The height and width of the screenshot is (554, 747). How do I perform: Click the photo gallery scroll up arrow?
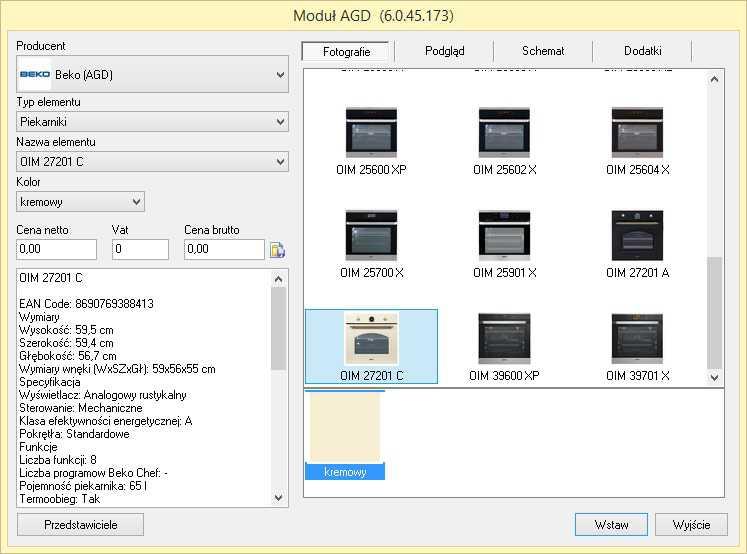pyautogui.click(x=714, y=80)
